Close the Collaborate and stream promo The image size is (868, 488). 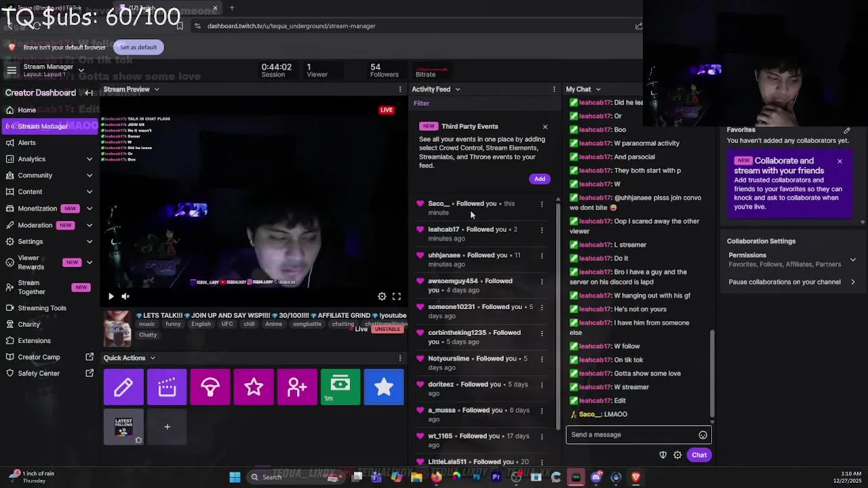click(x=840, y=161)
